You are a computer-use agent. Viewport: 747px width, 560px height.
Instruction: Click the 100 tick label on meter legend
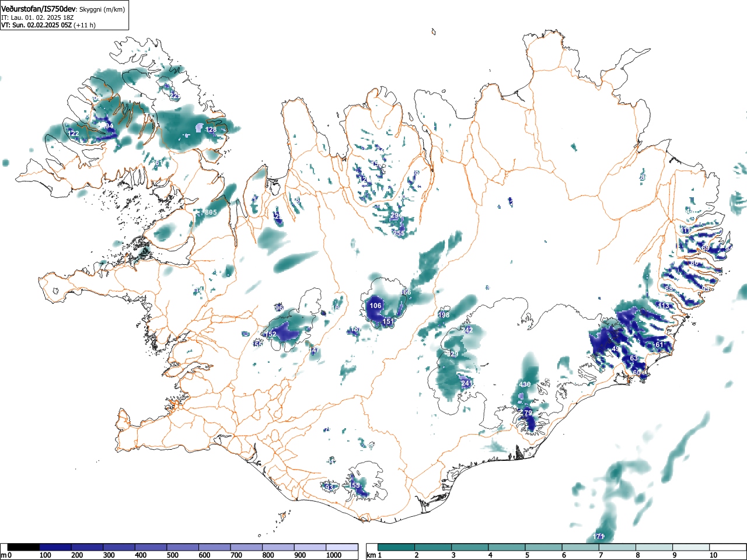pos(46,555)
